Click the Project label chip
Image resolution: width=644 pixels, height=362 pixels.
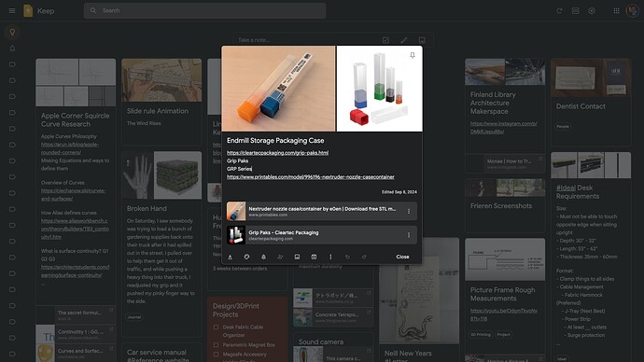click(504, 335)
